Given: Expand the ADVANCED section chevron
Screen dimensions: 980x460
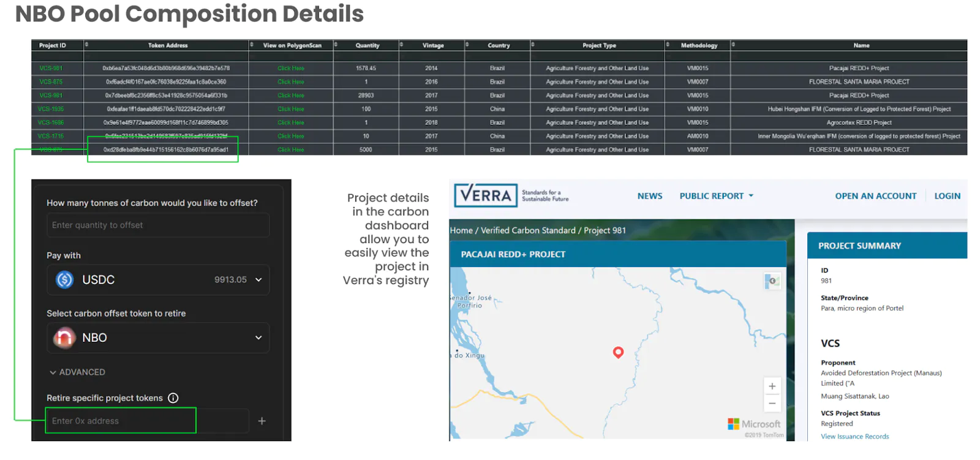Looking at the screenshot, I should pyautogui.click(x=53, y=372).
